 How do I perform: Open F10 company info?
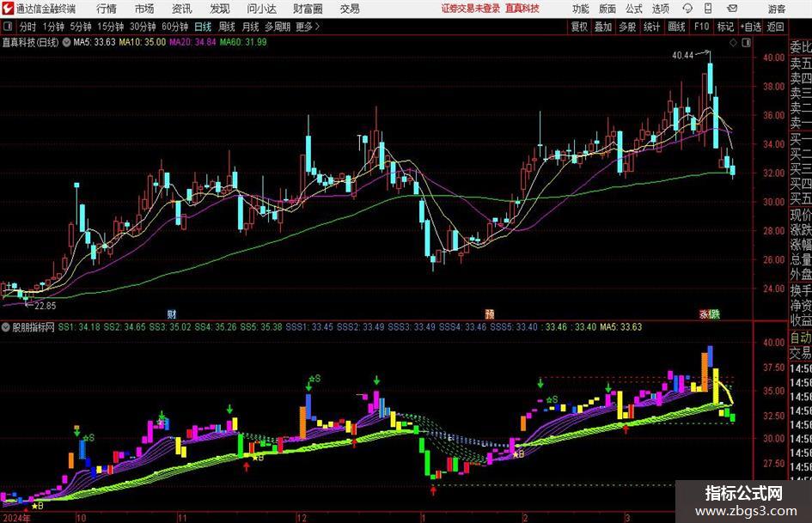701,27
